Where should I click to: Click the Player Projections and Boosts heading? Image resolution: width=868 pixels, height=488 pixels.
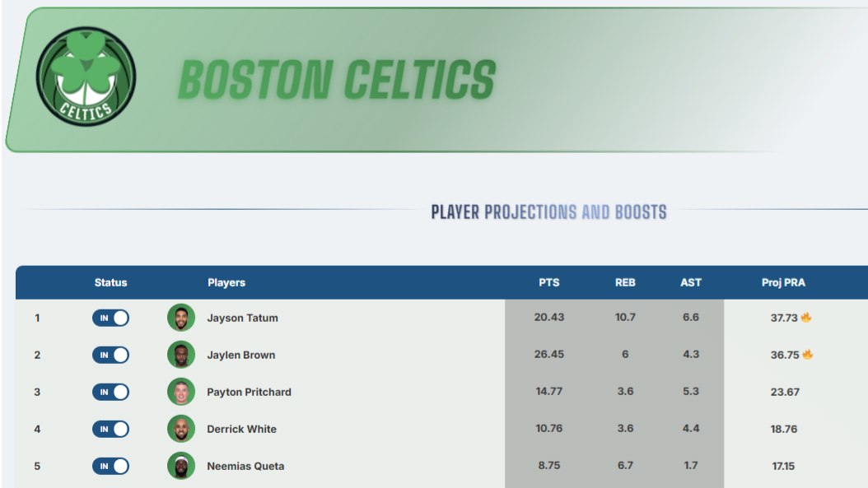point(548,212)
